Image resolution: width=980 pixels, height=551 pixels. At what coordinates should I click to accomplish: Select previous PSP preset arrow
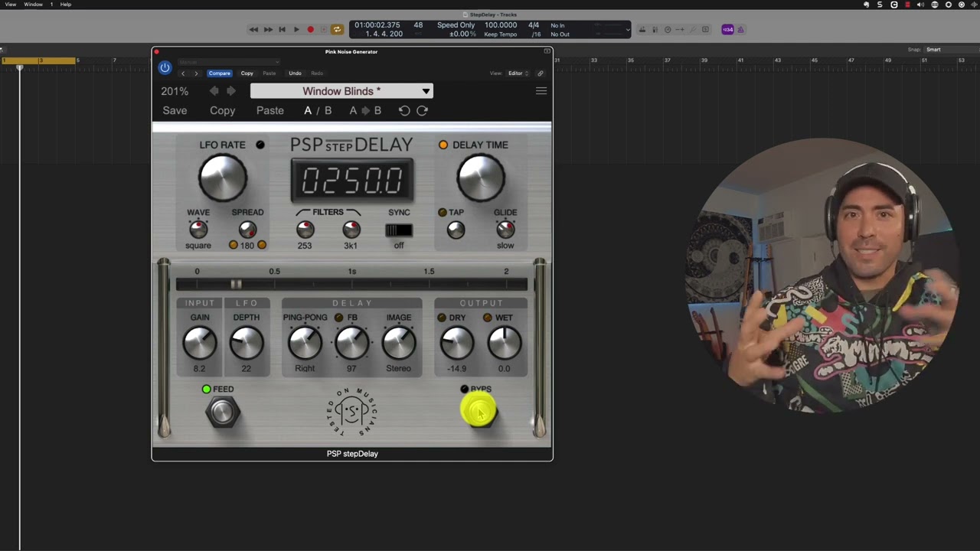[x=214, y=91]
